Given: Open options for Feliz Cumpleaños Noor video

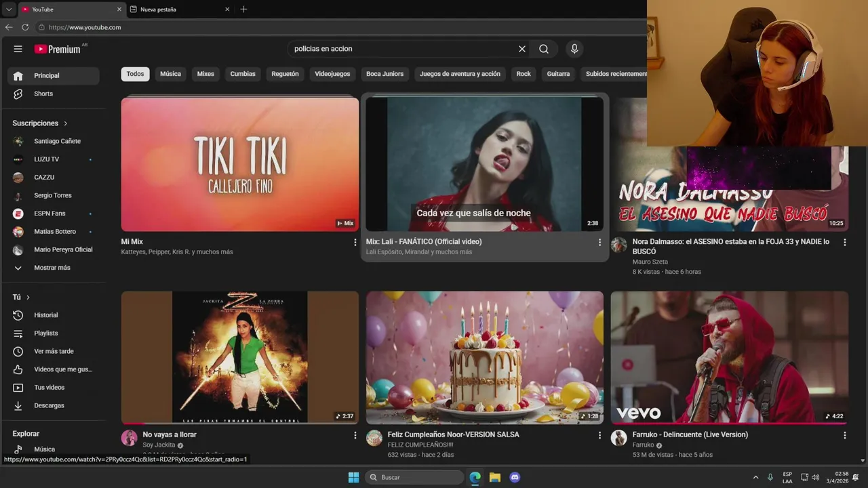Looking at the screenshot, I should coord(599,435).
